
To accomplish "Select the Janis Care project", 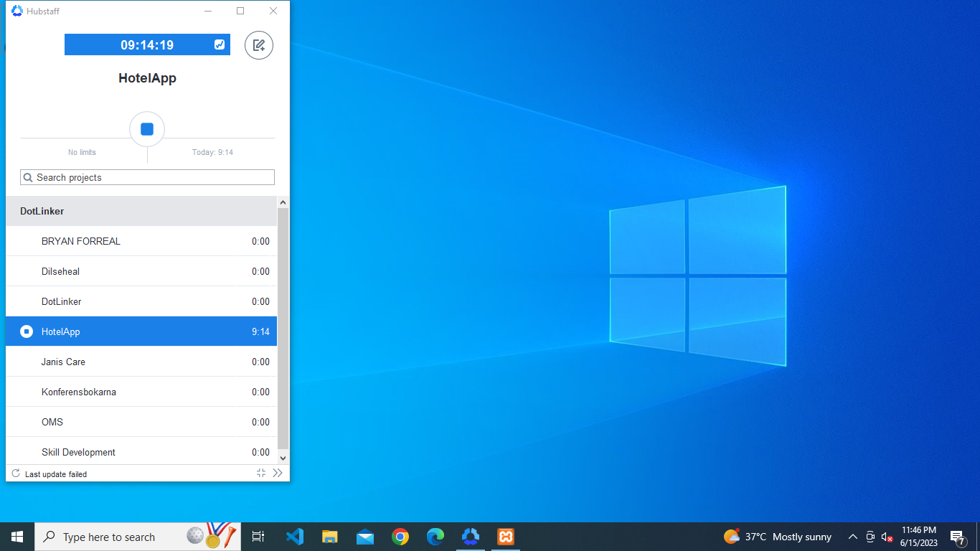I will (63, 362).
